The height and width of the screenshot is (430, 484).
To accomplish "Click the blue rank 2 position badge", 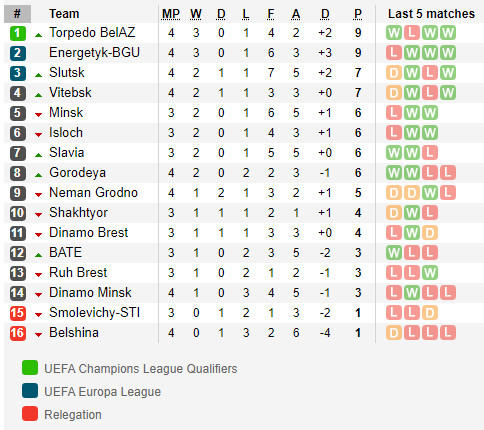I will [18, 53].
